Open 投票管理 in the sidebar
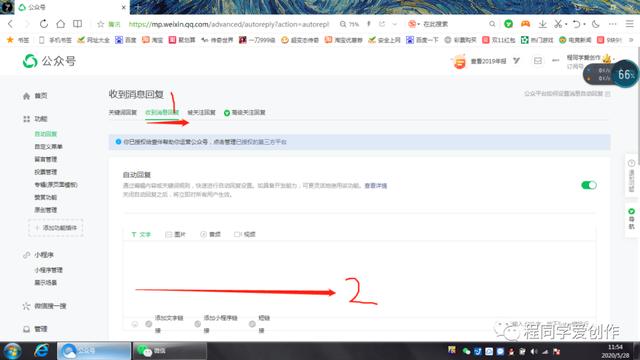This screenshot has height=360, width=640. click(x=46, y=172)
